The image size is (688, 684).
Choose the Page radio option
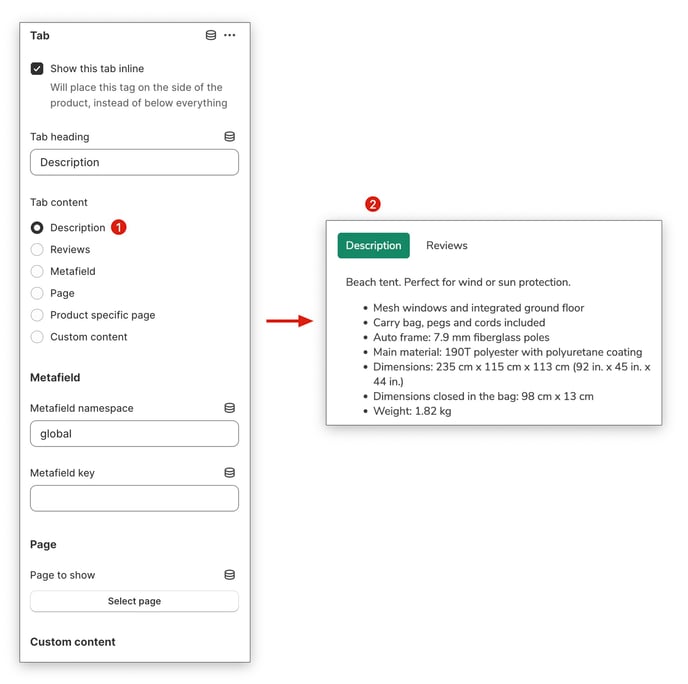point(37,294)
